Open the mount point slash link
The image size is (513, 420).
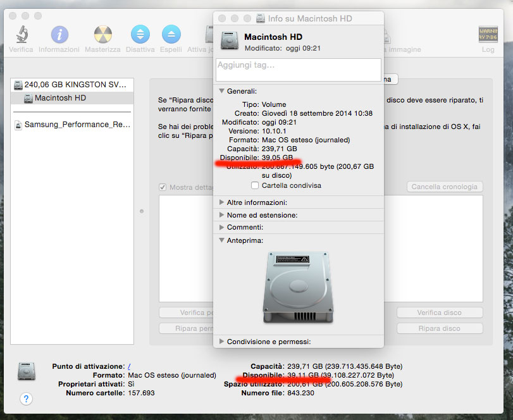coord(129,366)
